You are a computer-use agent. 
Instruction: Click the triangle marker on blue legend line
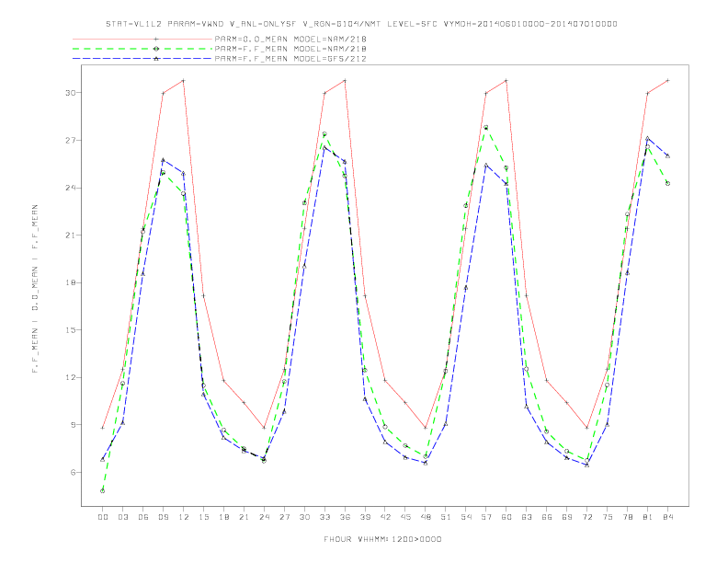point(156,59)
